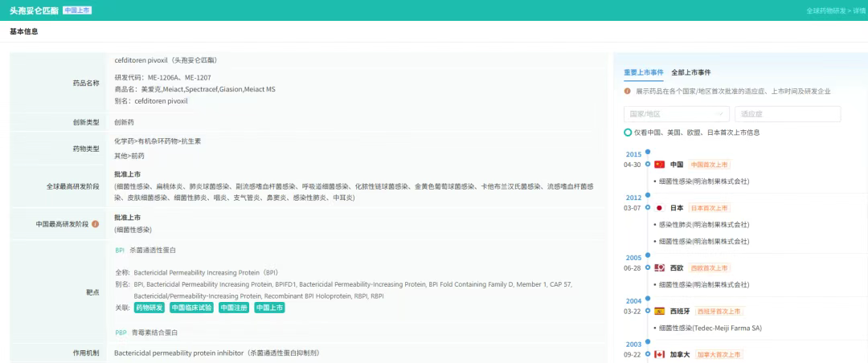Open the BPI target link
Image resolution: width=868 pixels, height=363 pixels.
click(120, 250)
